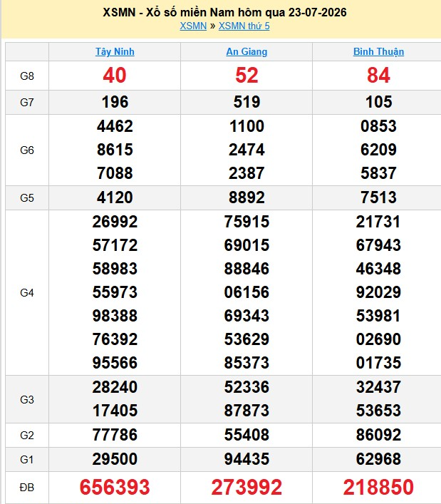
Task: Select G4 number 92029
Action: (x=379, y=292)
